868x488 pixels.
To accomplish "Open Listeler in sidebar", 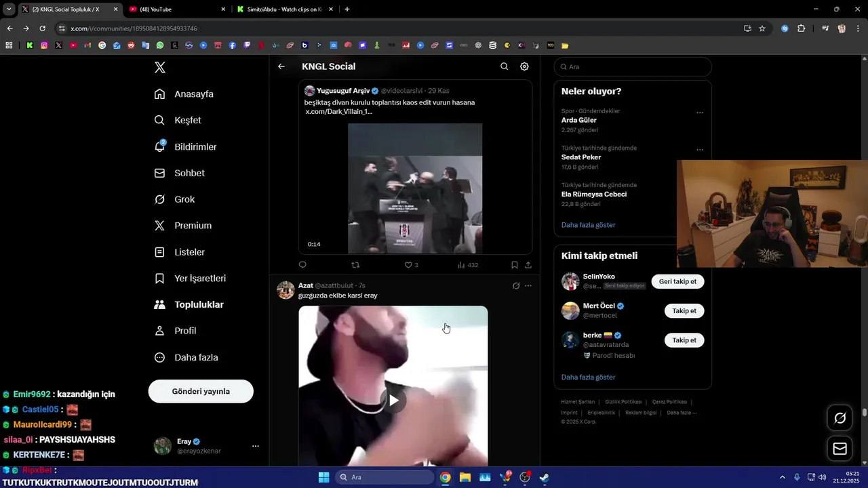I will coord(179,252).
